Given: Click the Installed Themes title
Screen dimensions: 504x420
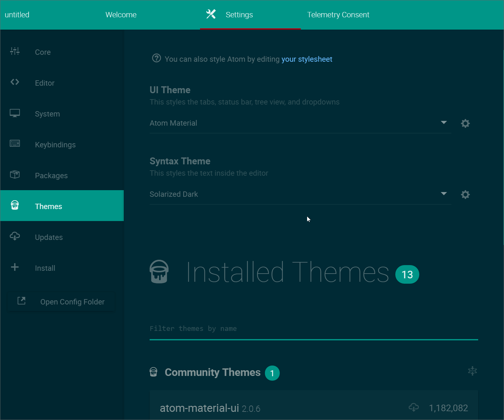Looking at the screenshot, I should (288, 272).
